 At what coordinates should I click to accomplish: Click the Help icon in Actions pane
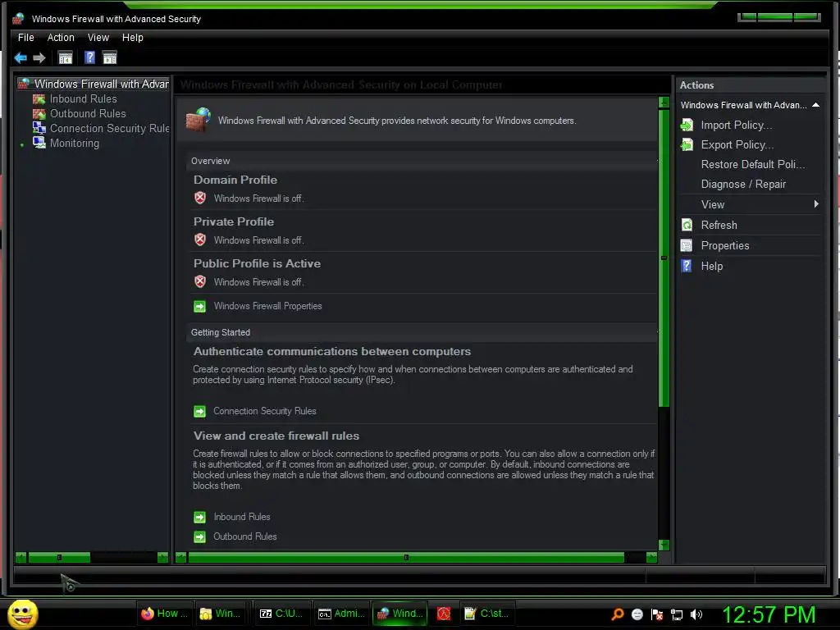pyautogui.click(x=687, y=266)
